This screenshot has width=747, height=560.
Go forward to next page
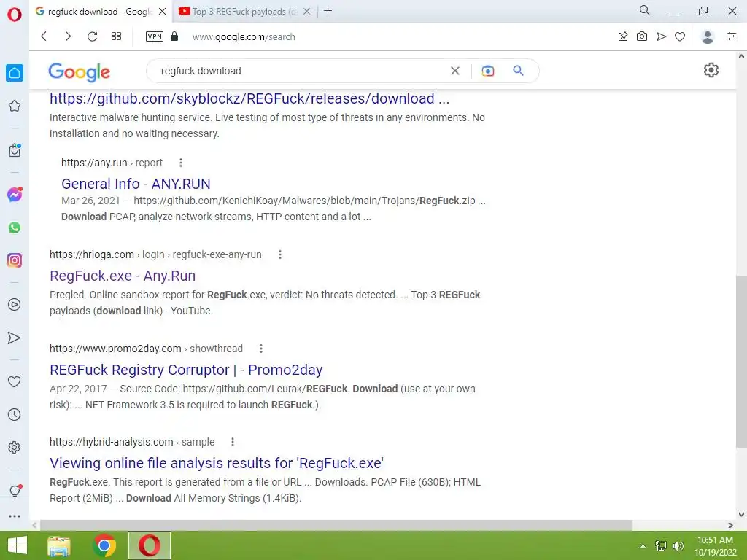click(x=68, y=36)
